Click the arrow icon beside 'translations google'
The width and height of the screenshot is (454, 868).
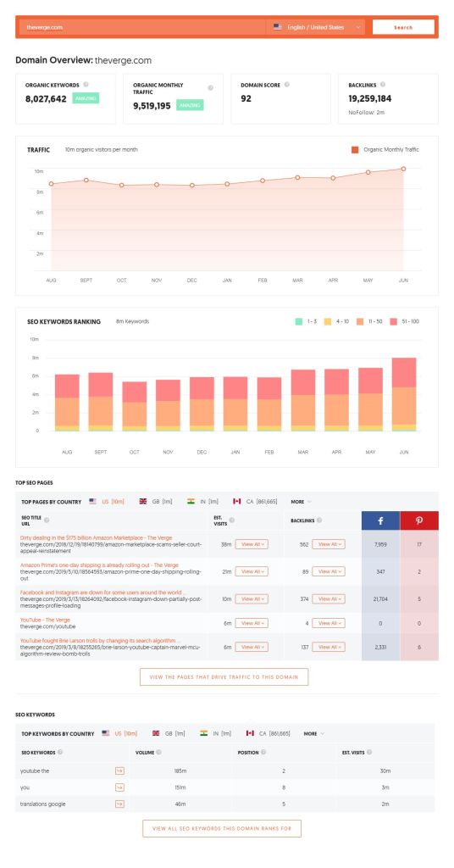pos(119,804)
